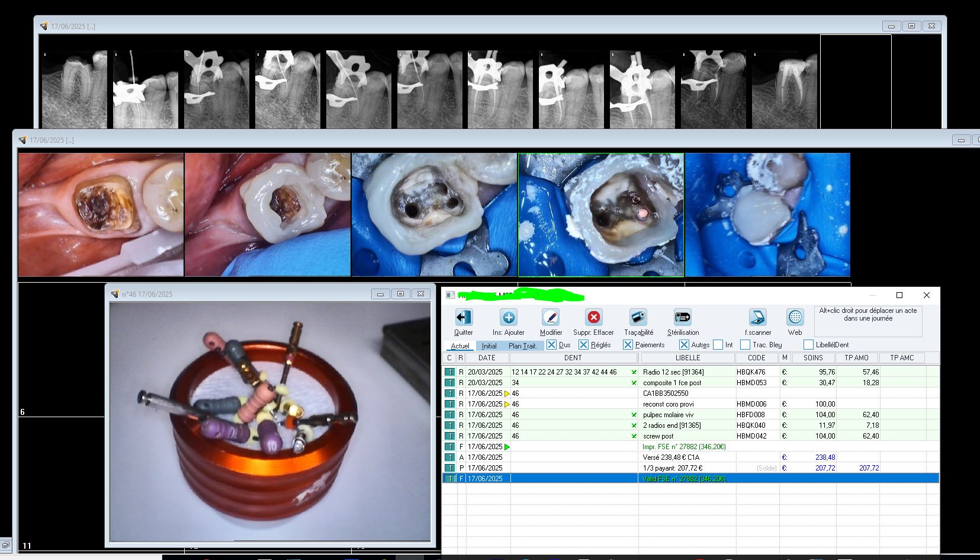Image resolution: width=980 pixels, height=560 pixels.
Task: Click the Quitter exit icon
Action: click(x=463, y=318)
